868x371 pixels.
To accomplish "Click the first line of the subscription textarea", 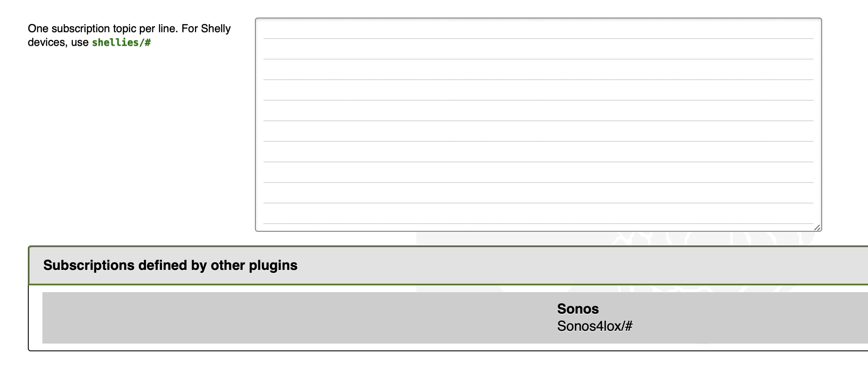I will (538, 29).
